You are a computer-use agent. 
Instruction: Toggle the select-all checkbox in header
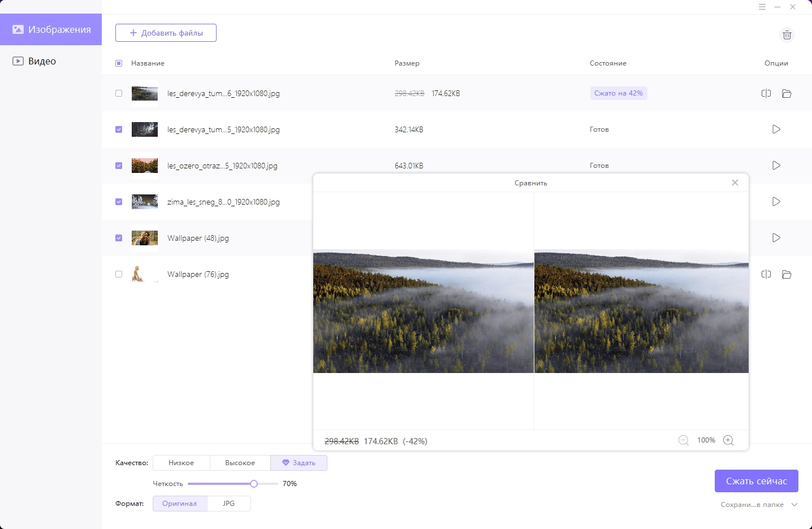click(119, 63)
